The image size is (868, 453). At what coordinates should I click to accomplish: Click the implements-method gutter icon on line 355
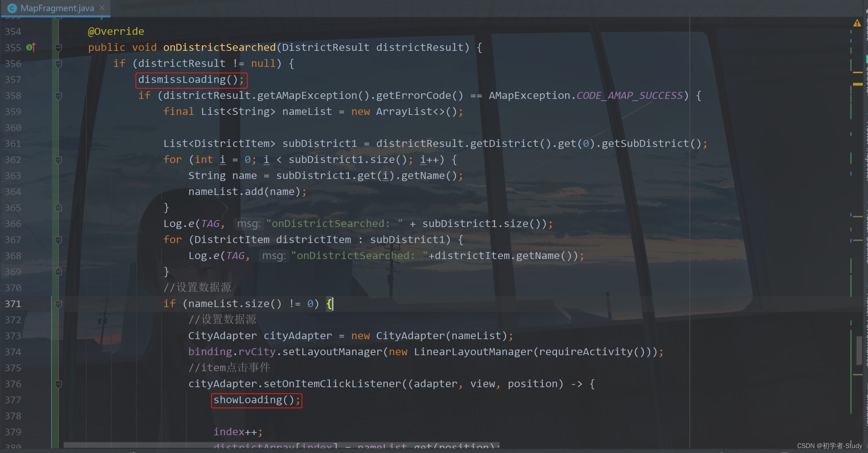pos(31,47)
